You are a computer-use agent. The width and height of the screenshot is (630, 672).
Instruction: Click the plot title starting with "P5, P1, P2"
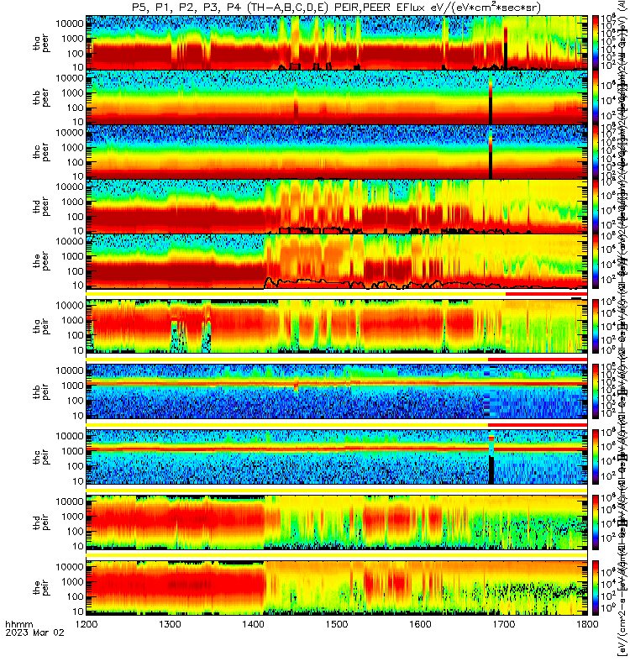click(336, 8)
